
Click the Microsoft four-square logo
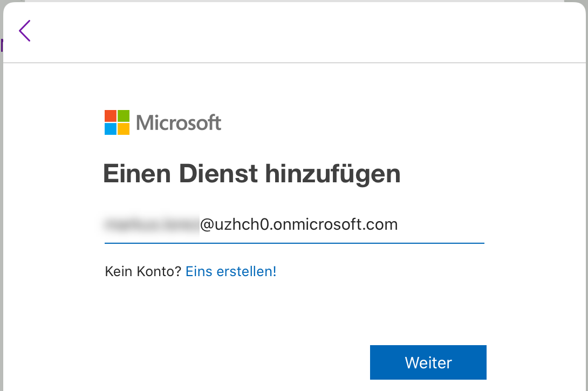[117, 122]
